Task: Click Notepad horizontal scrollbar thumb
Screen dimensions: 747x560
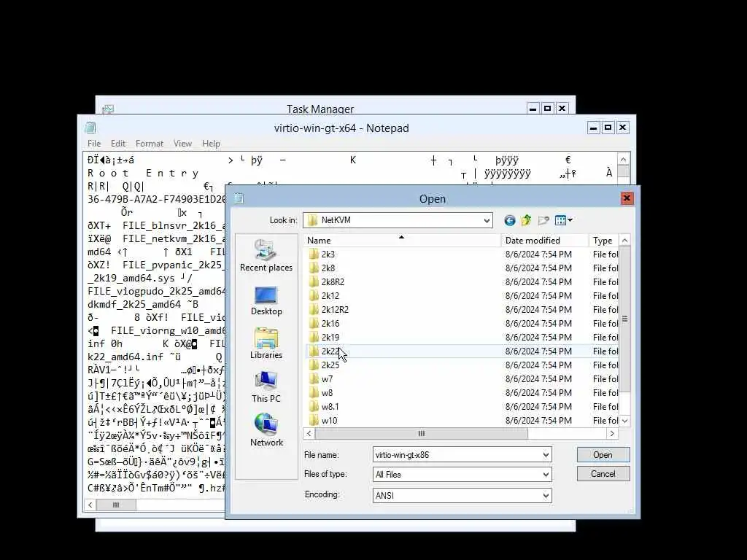Action: pos(116,505)
